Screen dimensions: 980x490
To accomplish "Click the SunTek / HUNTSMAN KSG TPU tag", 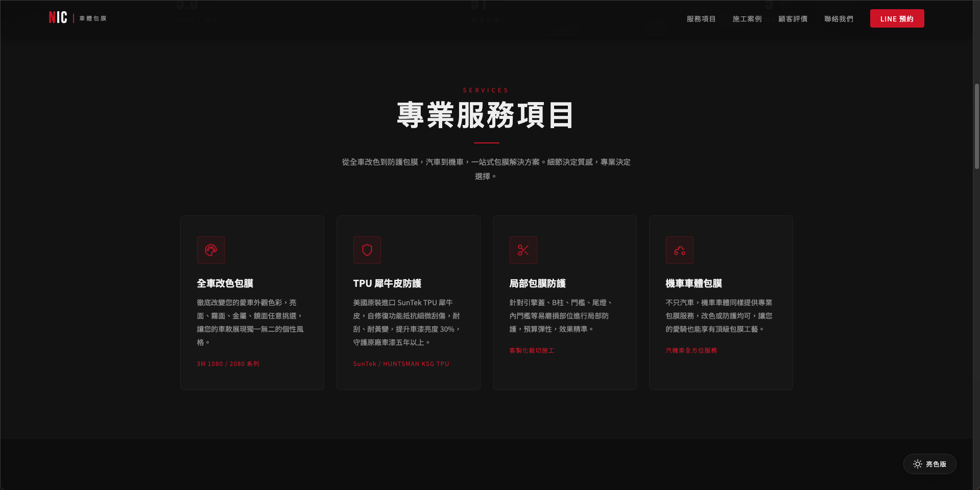I will coord(401,364).
